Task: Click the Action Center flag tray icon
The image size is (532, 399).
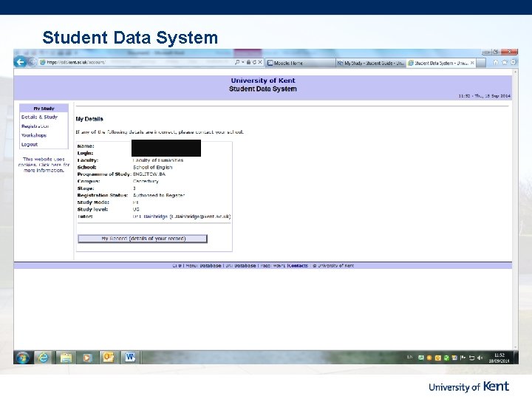Action: pyautogui.click(x=463, y=358)
